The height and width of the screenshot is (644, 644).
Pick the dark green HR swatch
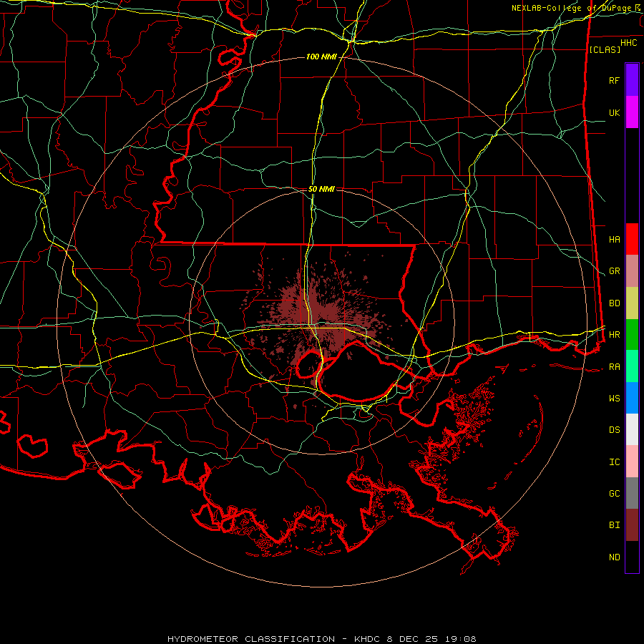click(632, 334)
